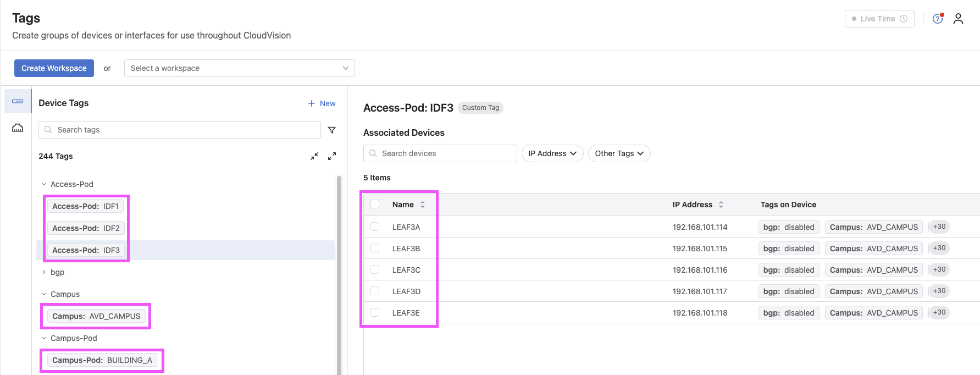Viewport: 980px width, 375px height.
Task: Open the Other Tags filter dropdown
Action: click(x=619, y=153)
